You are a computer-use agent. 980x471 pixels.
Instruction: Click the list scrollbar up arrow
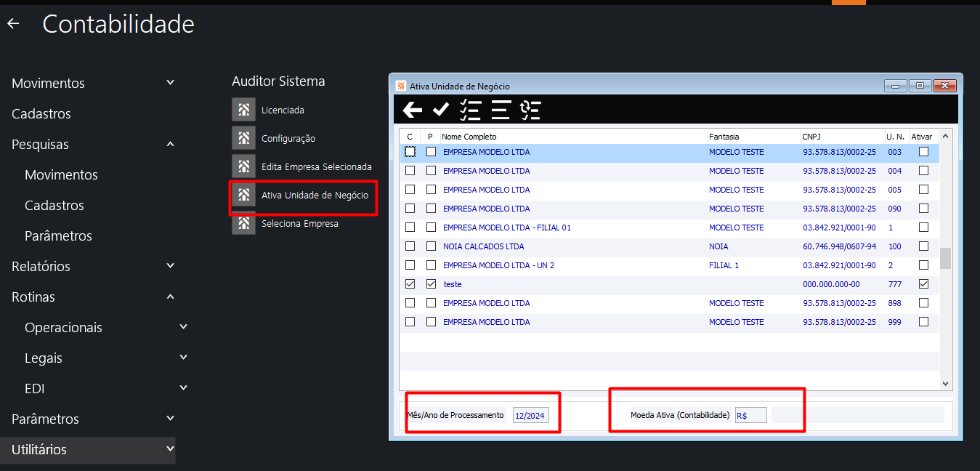pyautogui.click(x=945, y=136)
